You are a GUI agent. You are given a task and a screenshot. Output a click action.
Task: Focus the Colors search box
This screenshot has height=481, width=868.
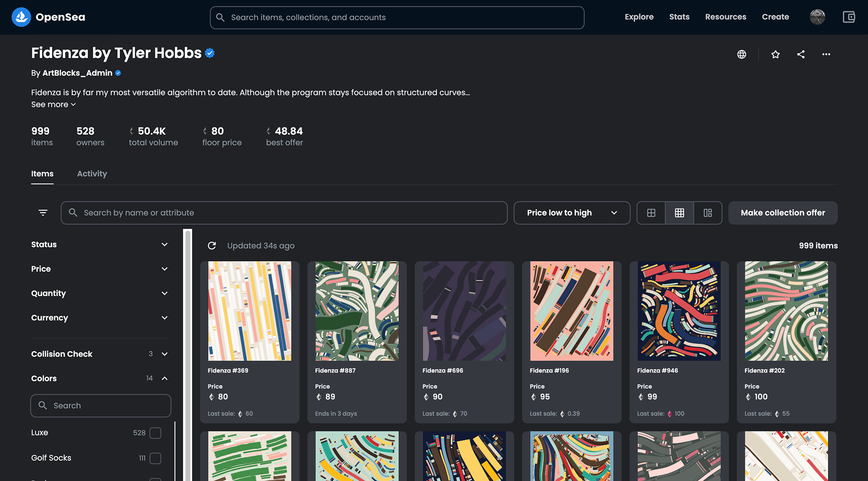coord(101,405)
